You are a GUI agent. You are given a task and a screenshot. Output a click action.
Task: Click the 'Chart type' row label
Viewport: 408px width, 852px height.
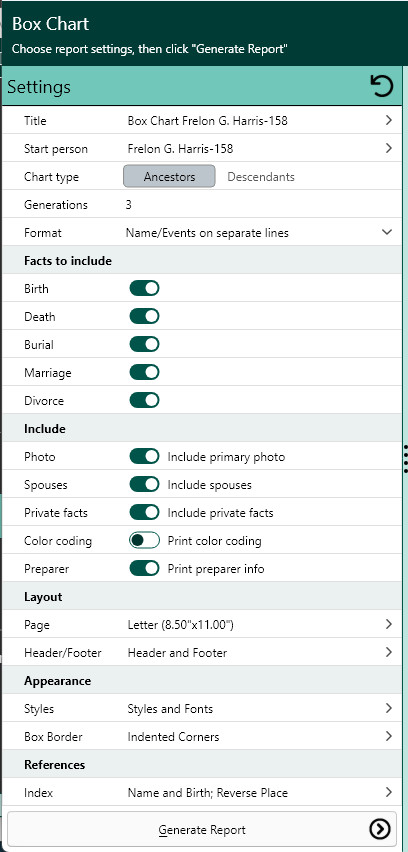[52, 177]
